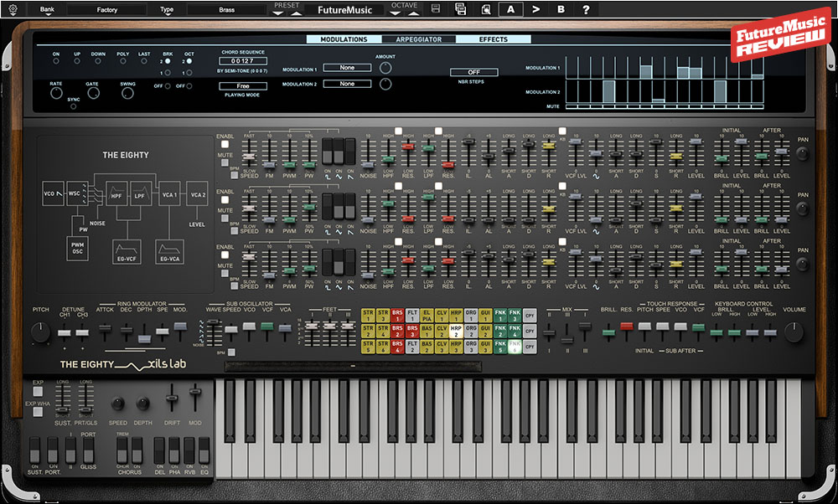838x504 pixels.
Task: Open the Brass type selector field
Action: coord(226,9)
